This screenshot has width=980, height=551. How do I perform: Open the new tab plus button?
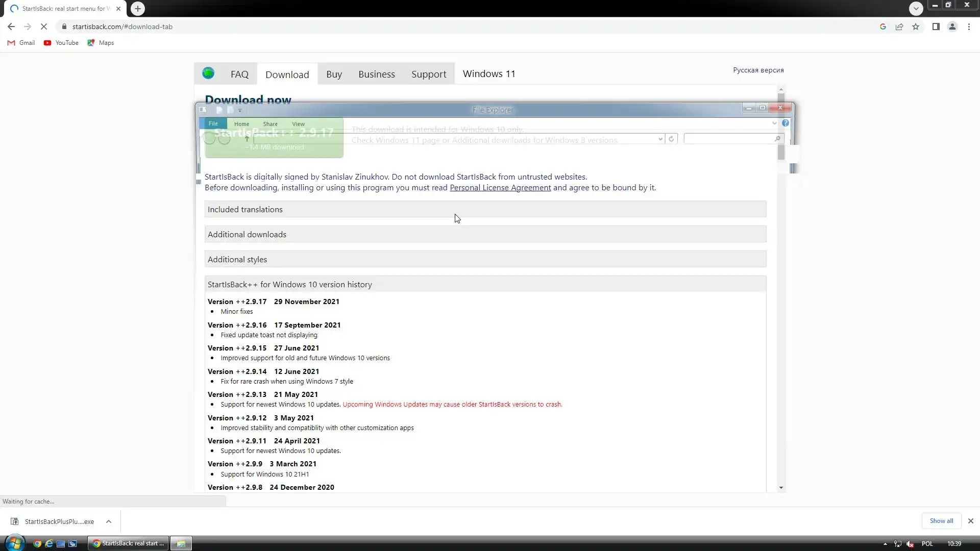[137, 9]
